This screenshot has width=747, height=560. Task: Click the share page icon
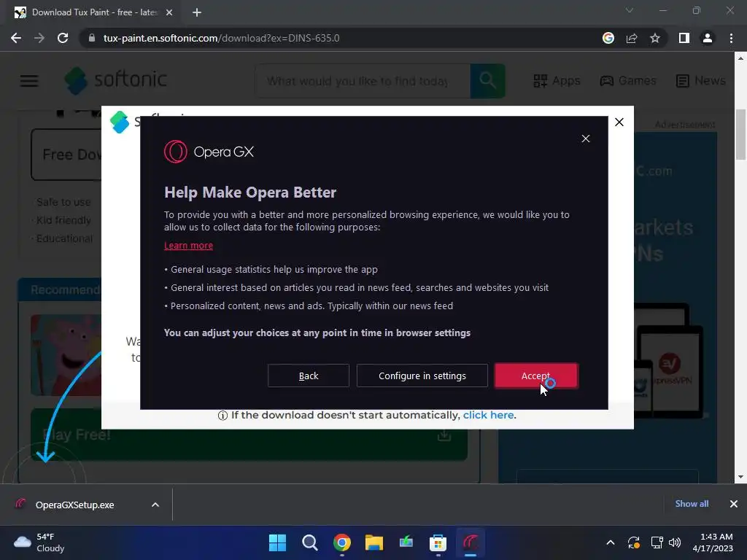632,38
